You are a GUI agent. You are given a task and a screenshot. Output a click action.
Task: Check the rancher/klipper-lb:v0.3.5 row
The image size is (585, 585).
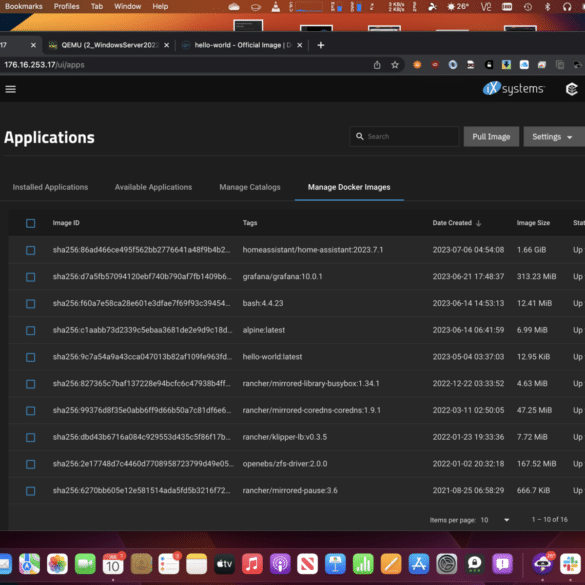(31, 437)
